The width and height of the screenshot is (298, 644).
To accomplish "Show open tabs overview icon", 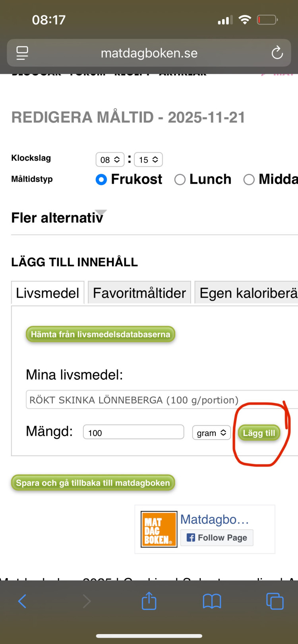I will click(275, 601).
